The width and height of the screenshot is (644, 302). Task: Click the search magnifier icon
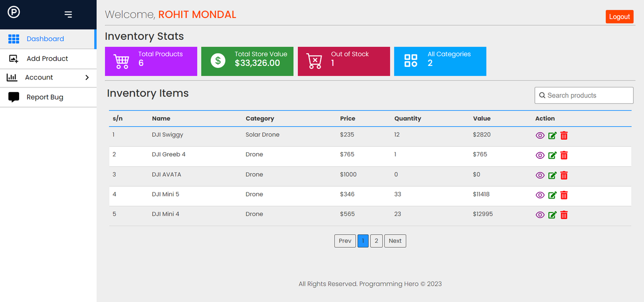click(x=542, y=95)
